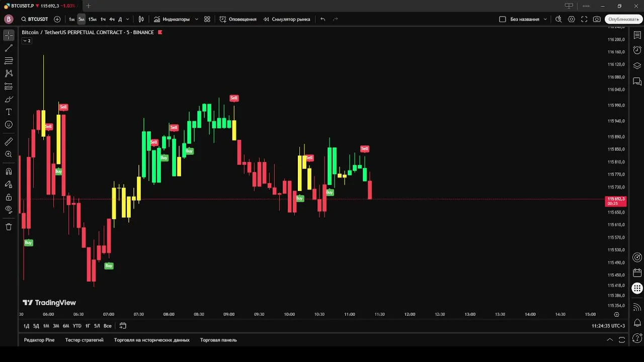
Task: Select the trend line drawing tool
Action: 9,48
